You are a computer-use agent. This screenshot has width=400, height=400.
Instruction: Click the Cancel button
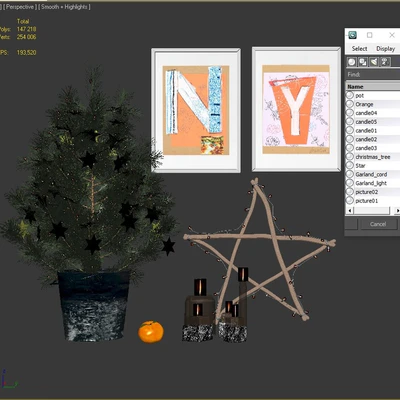[378, 224]
